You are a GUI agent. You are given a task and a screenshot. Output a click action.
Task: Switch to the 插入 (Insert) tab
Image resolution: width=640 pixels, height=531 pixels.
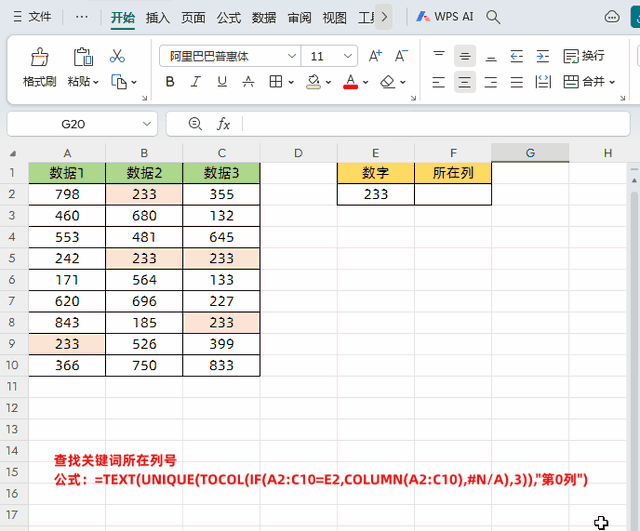158,18
